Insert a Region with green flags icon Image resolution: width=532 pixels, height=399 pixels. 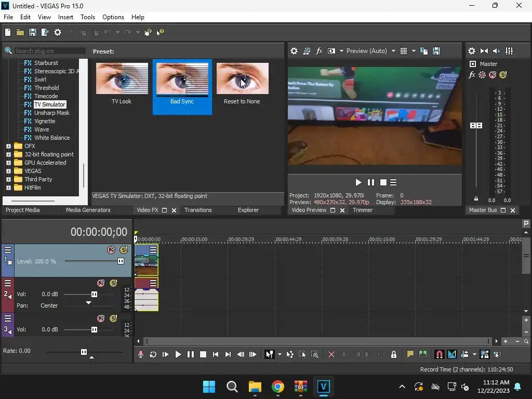click(423, 354)
